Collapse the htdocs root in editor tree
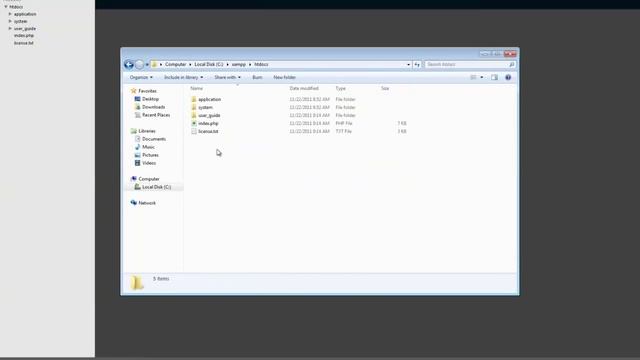The width and height of the screenshot is (640, 360). click(6, 7)
